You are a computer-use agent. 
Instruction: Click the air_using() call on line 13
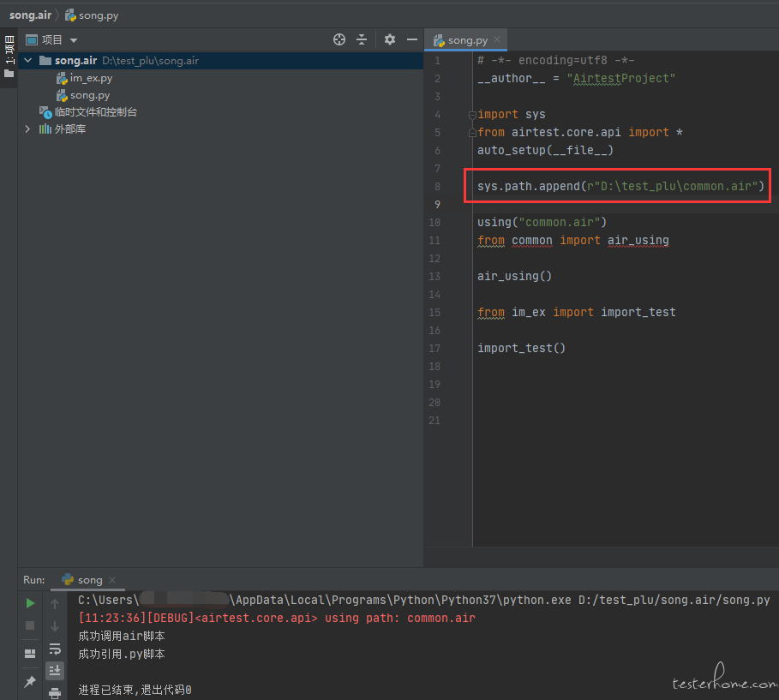(514, 276)
